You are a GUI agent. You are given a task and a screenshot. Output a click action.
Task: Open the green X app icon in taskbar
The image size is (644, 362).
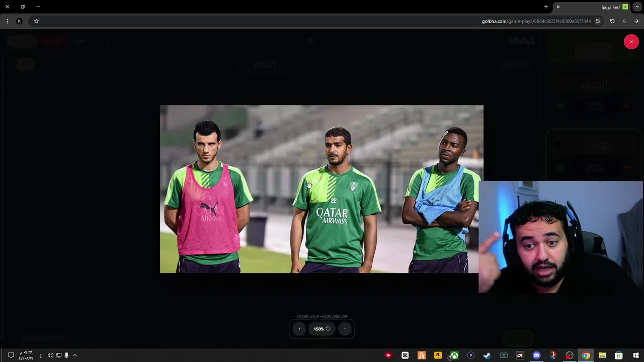pos(504,355)
